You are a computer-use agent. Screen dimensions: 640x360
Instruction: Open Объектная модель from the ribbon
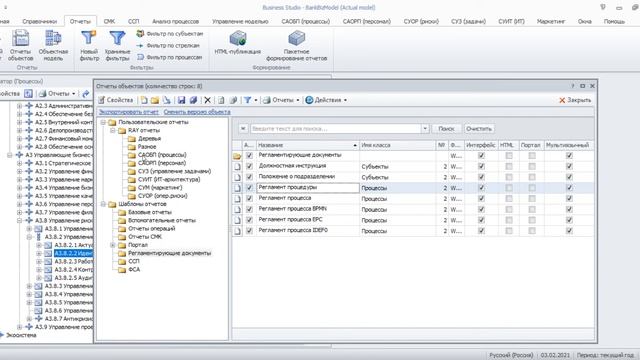[53, 46]
